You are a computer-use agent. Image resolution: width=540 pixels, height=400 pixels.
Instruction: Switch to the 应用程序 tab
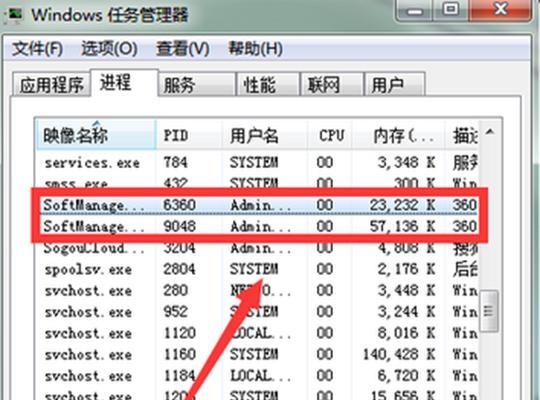(51, 84)
